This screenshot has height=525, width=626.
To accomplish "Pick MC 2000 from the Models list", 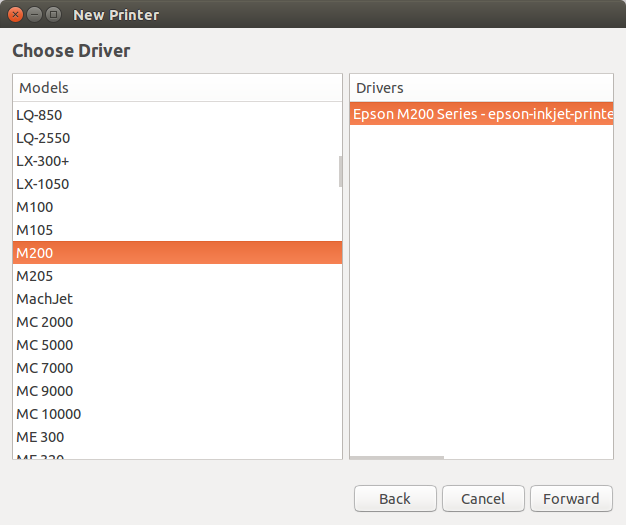I will click(177, 322).
